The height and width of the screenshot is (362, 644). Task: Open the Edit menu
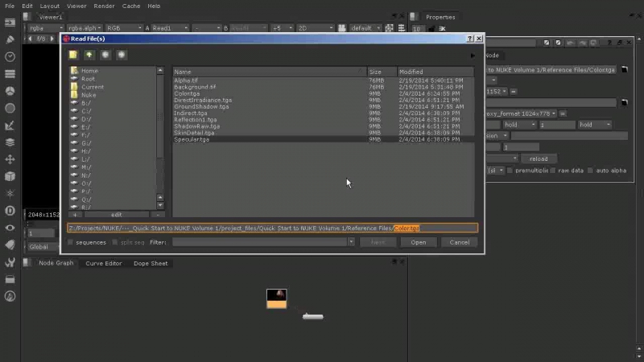(27, 6)
